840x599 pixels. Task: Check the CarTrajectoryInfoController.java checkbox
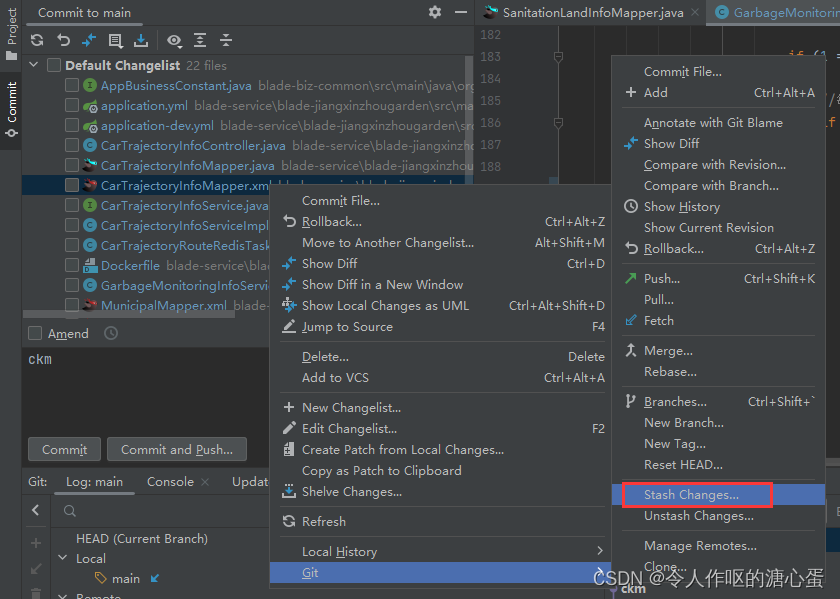72,145
